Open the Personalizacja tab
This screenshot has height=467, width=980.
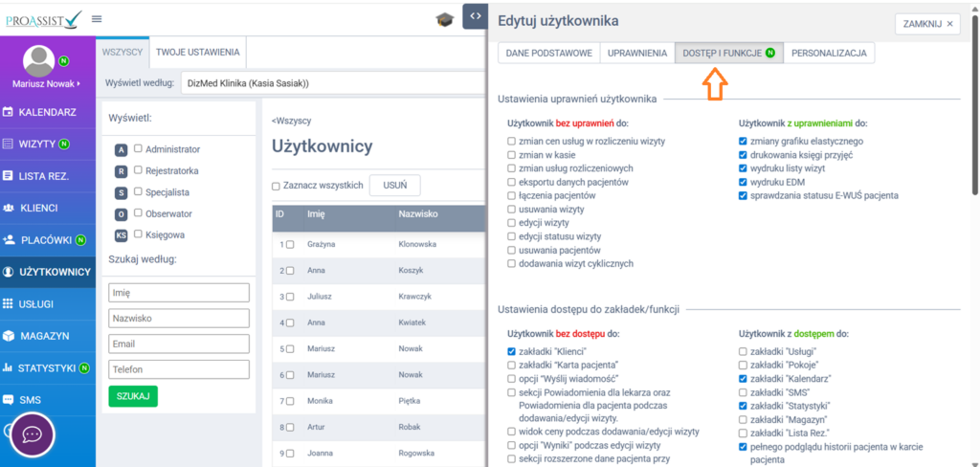coord(829,54)
